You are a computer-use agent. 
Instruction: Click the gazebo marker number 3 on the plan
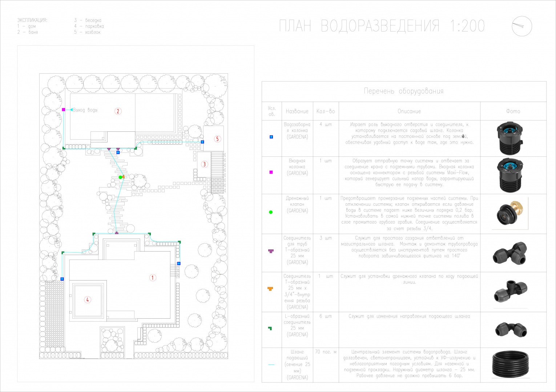pyautogui.click(x=204, y=164)
